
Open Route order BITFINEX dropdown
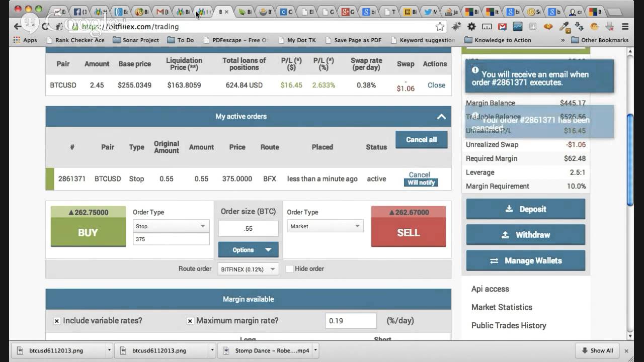click(249, 269)
